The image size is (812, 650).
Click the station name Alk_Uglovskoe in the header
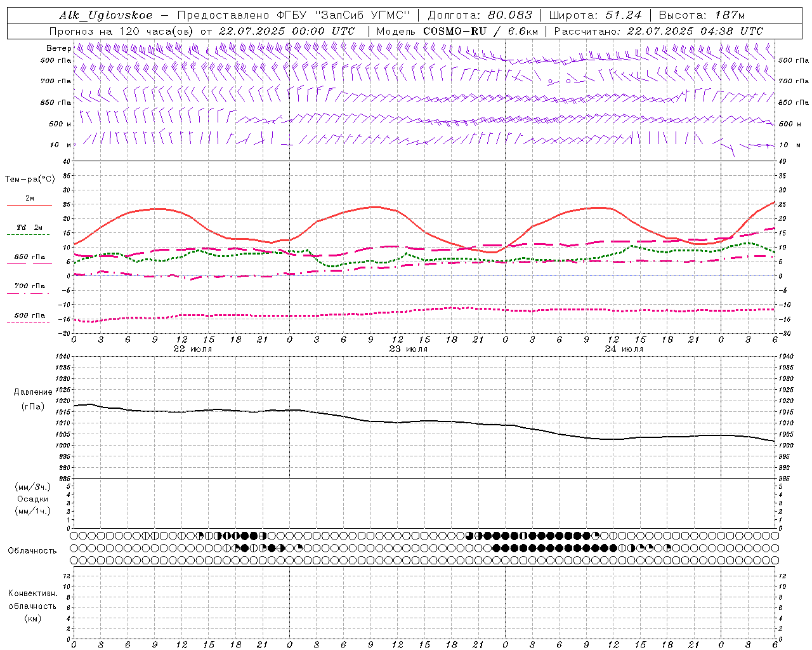[x=107, y=15]
